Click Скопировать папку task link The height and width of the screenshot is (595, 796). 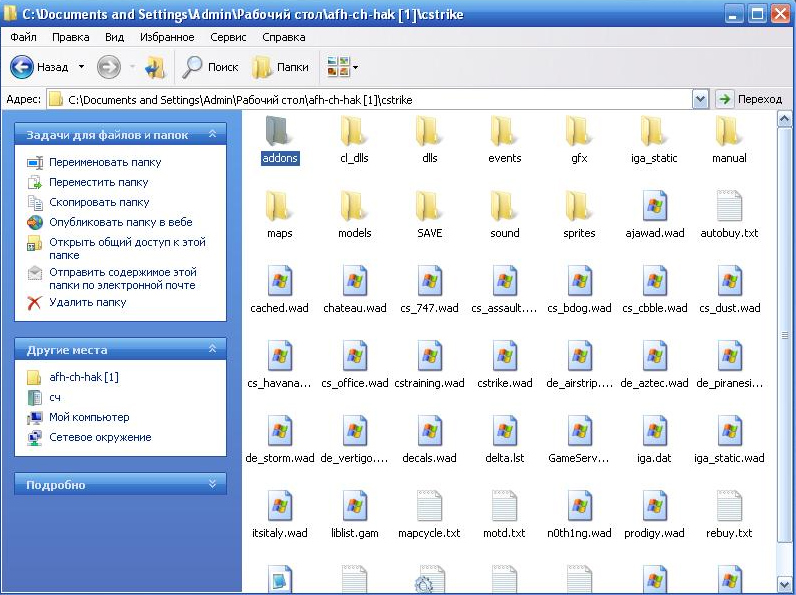[x=99, y=202]
